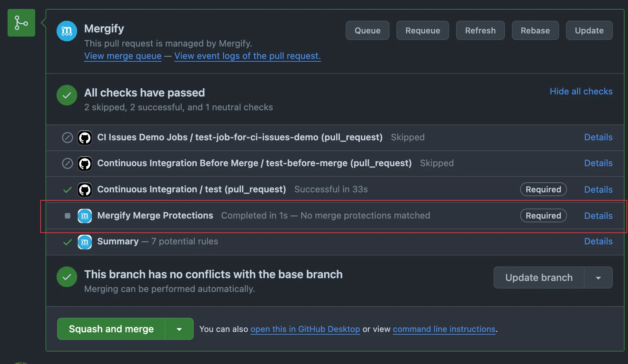This screenshot has width=628, height=364.
Task: Click the Mergify icon beside the Summary check
Action: click(x=85, y=242)
